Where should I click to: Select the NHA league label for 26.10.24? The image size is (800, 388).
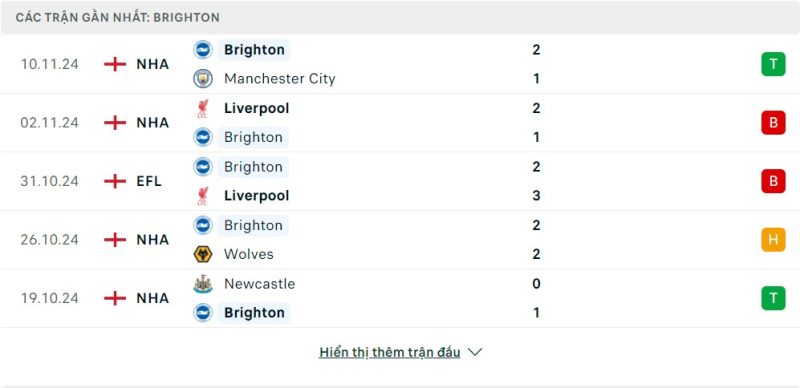pos(153,239)
